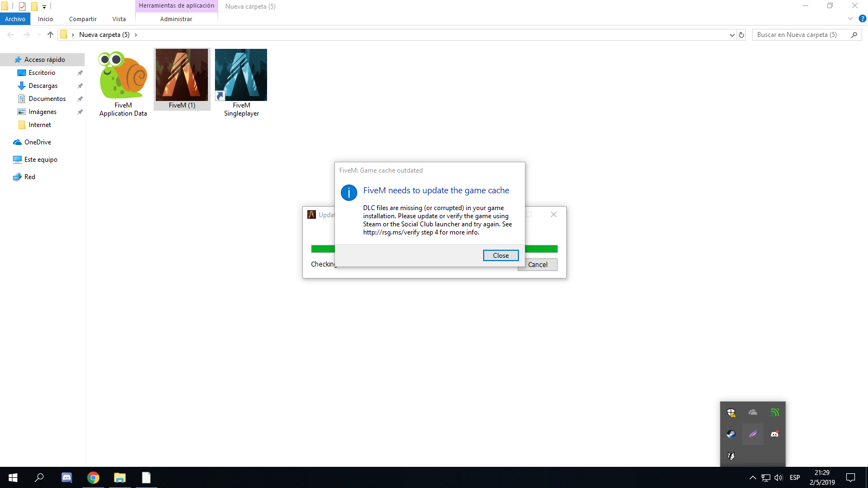Screen dimensions: 868x488
Task: Select the FiveM (1) application icon
Action: (182, 75)
